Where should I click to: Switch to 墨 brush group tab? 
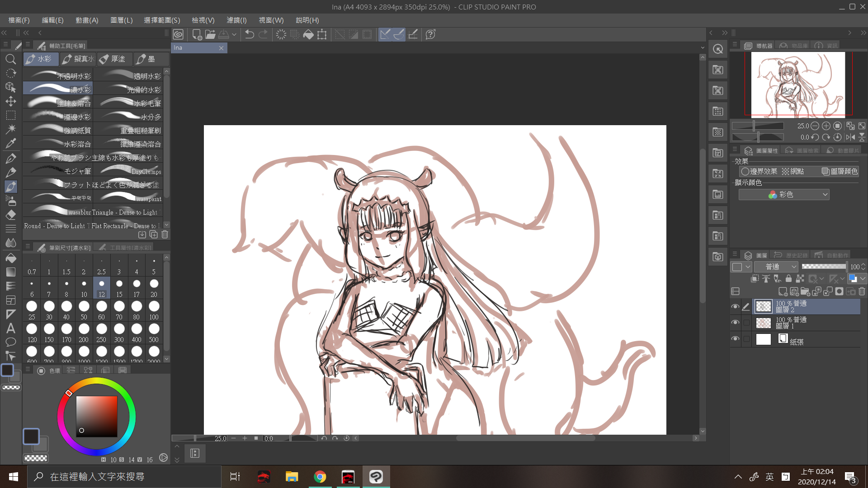pos(151,59)
